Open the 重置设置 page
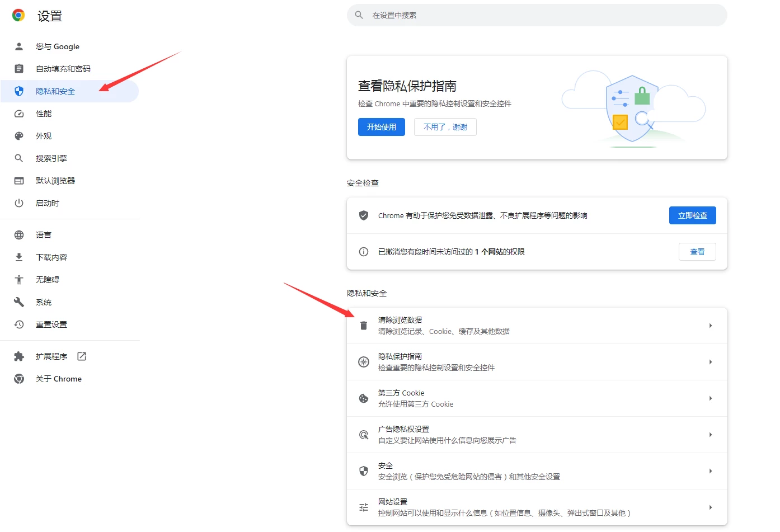The height and width of the screenshot is (532, 780). (x=69, y=324)
